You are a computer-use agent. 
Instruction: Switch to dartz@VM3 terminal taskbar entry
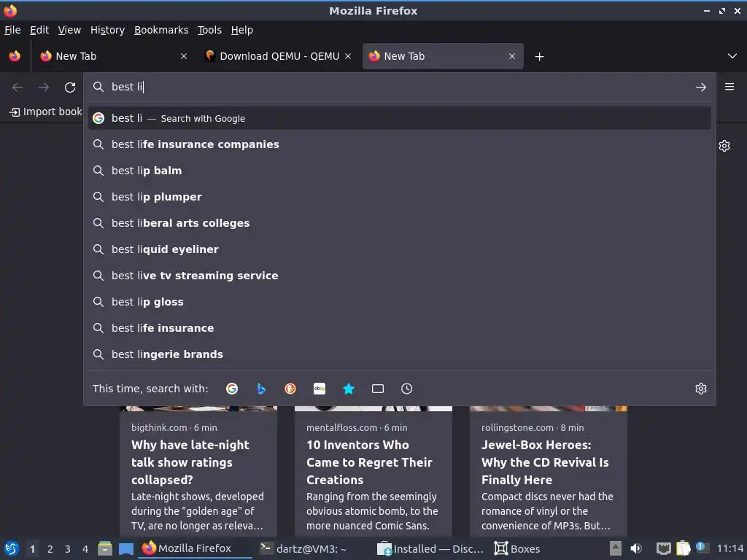click(x=303, y=548)
